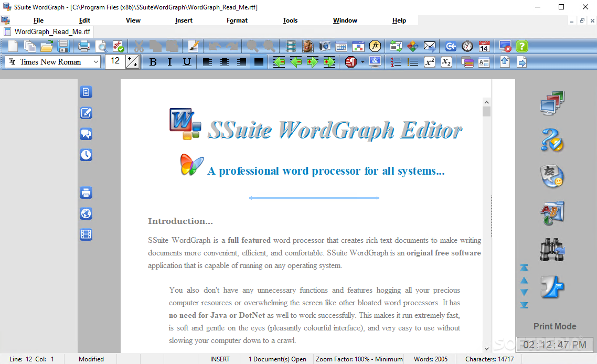Open the Help menu
Image resolution: width=597 pixels, height=364 pixels.
click(x=399, y=20)
